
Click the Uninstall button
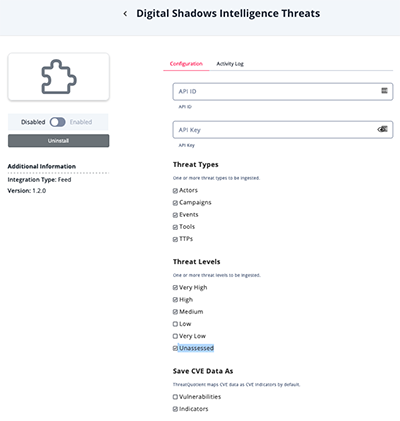point(59,141)
